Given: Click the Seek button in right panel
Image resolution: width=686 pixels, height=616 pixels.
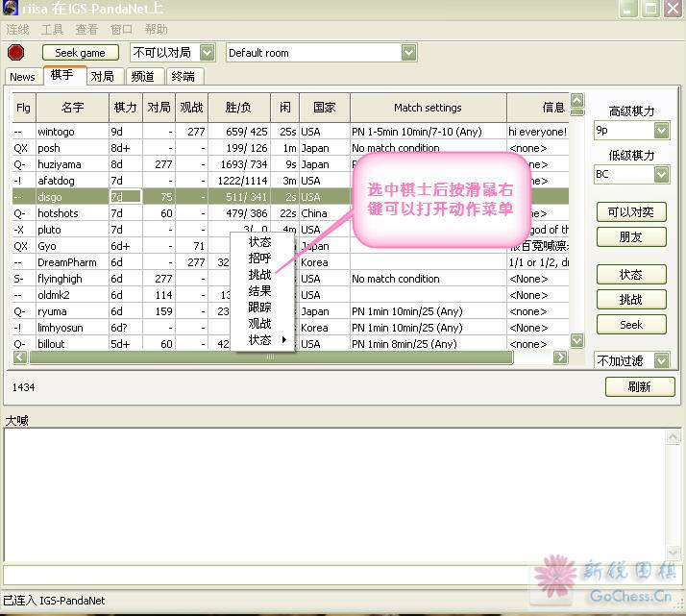Looking at the screenshot, I should (631, 325).
